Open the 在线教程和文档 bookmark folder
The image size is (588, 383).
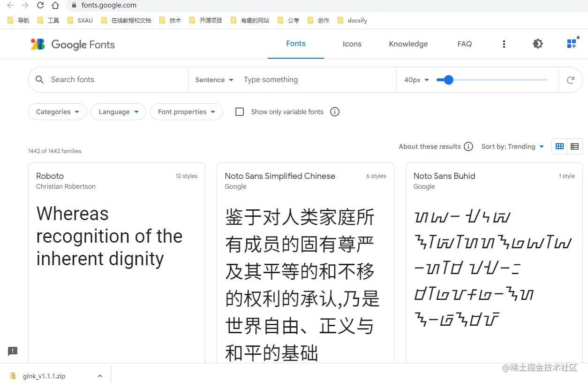coord(126,21)
